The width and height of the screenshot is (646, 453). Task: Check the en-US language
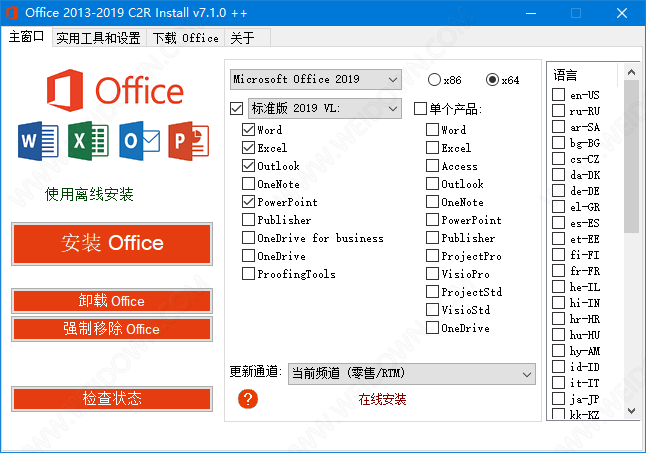(559, 95)
